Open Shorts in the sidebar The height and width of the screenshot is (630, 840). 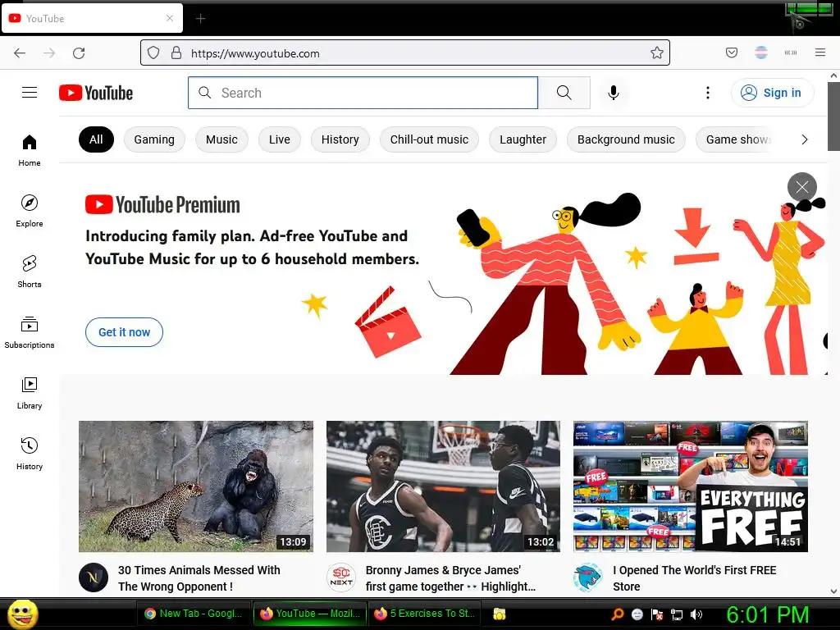(x=30, y=272)
